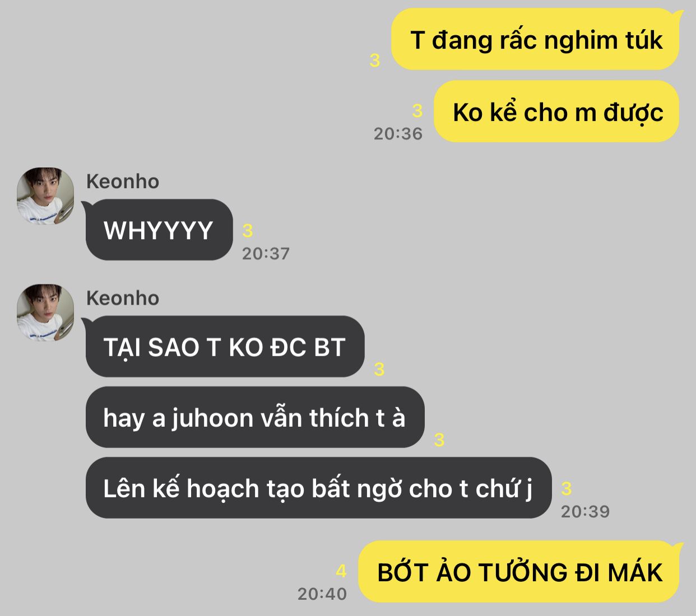This screenshot has height=616, width=696.
Task: Click unread count 3 beside 'T đang rấc' message
Action: [x=375, y=60]
